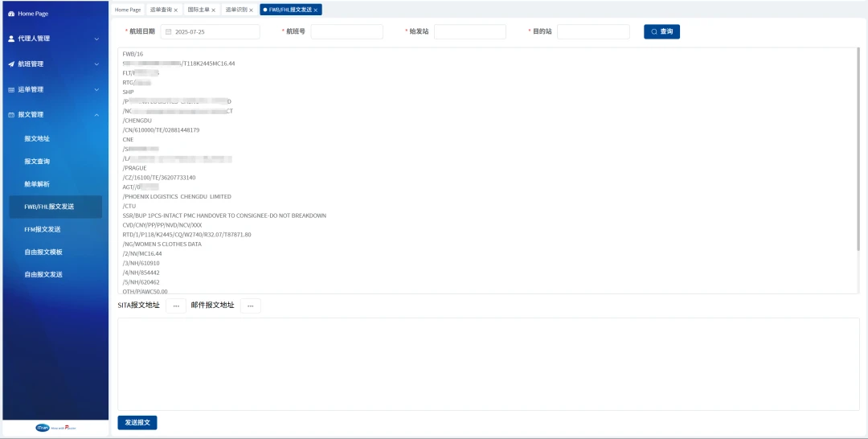Open the SITA报文地址 ellipsis picker
Screen dimensions: 868x439
coord(176,306)
